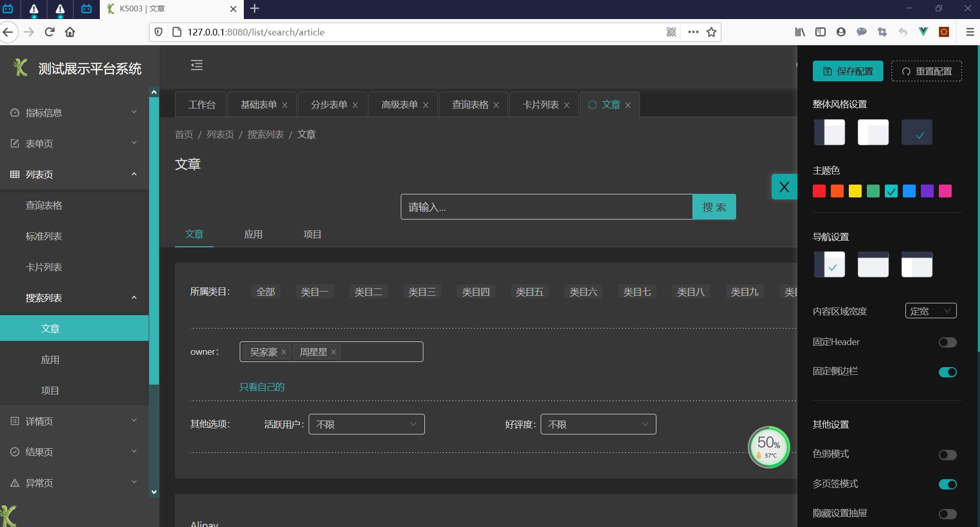Collapse the sidebar via the fold icon
This screenshot has width=980, height=527.
[x=197, y=65]
